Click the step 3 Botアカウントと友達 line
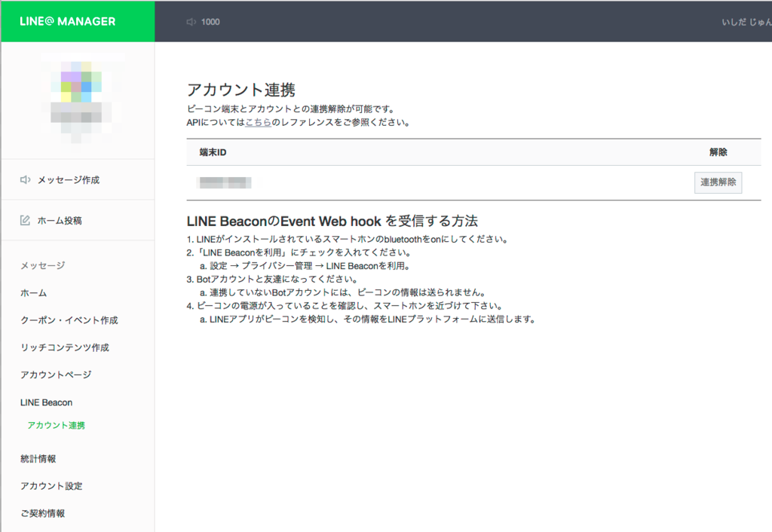Viewport: 772px width, 532px height. [x=271, y=280]
